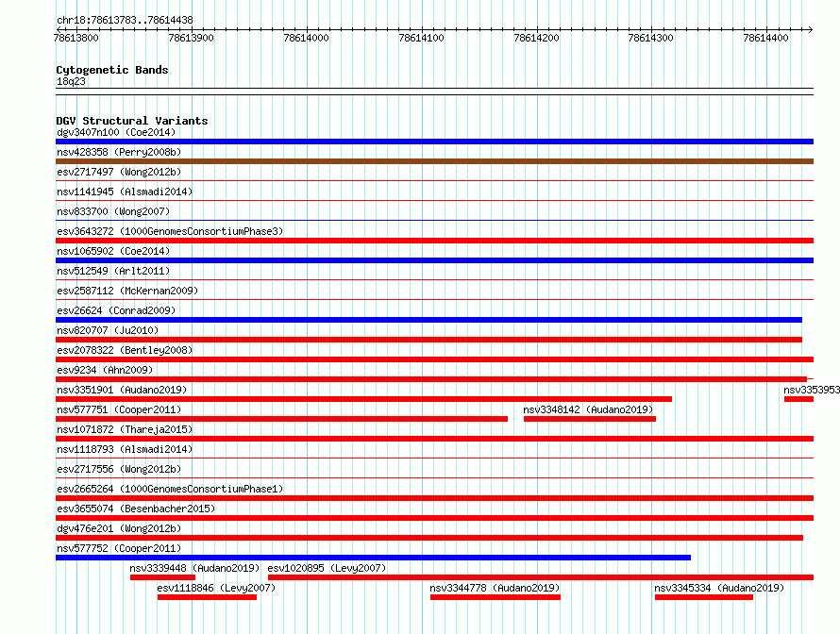Click the red esv1118846 variant bar
Viewport: 840px width, 634px height.
(x=207, y=597)
